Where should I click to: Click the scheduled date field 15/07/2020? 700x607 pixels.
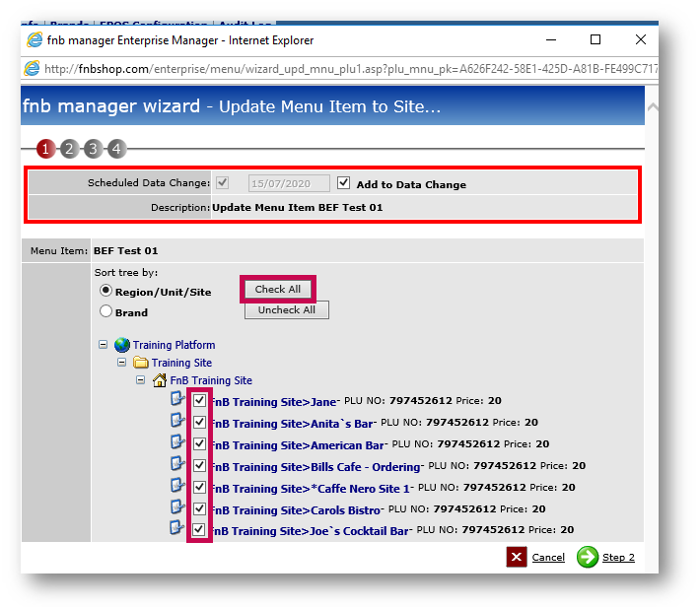tap(289, 183)
